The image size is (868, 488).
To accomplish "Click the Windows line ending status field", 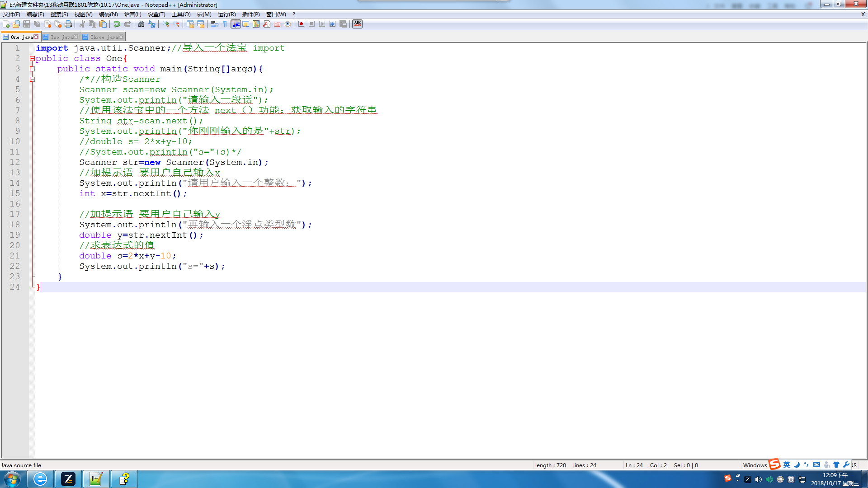I will coord(755,465).
